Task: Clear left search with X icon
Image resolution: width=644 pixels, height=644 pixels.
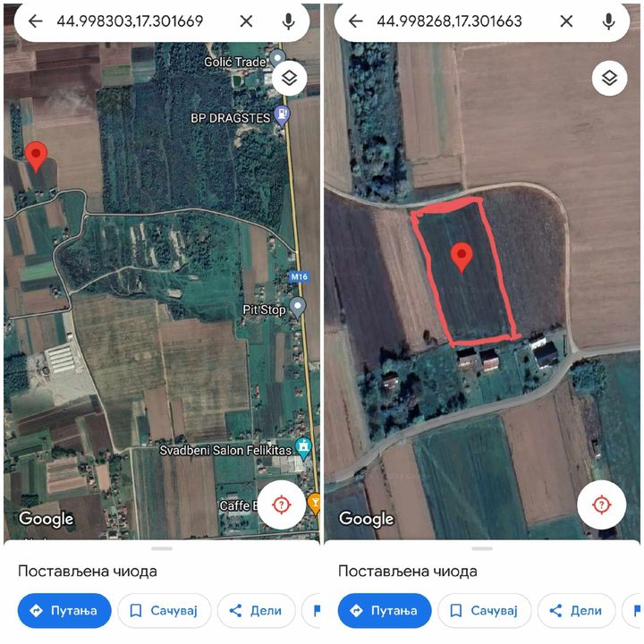Action: tap(246, 21)
